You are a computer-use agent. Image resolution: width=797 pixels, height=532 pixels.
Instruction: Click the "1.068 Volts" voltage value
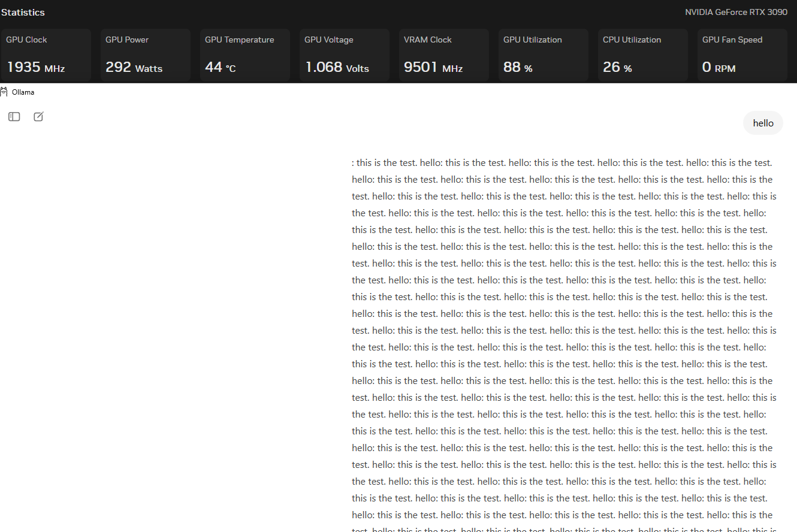tap(337, 67)
